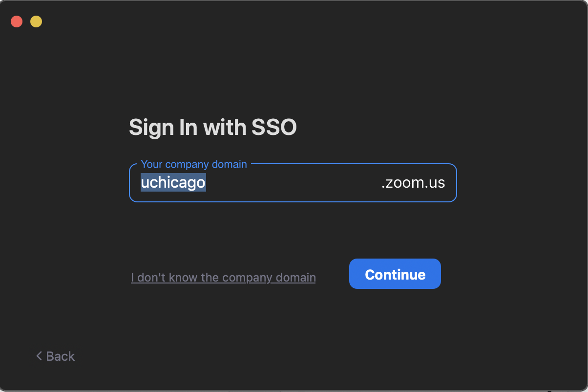This screenshot has height=392, width=588.
Task: Close the Zoom sign-in window
Action: 17,22
